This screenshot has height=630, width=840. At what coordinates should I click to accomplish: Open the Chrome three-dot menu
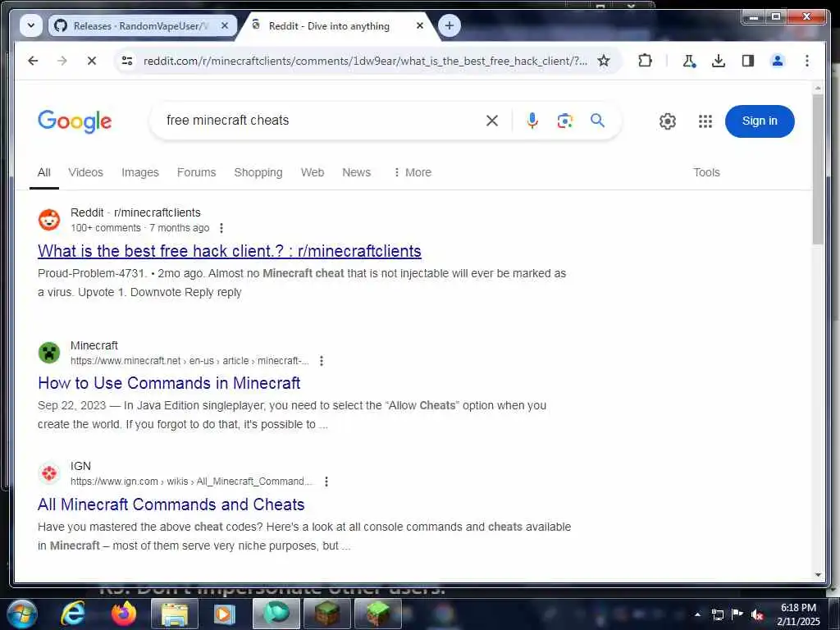tap(807, 61)
